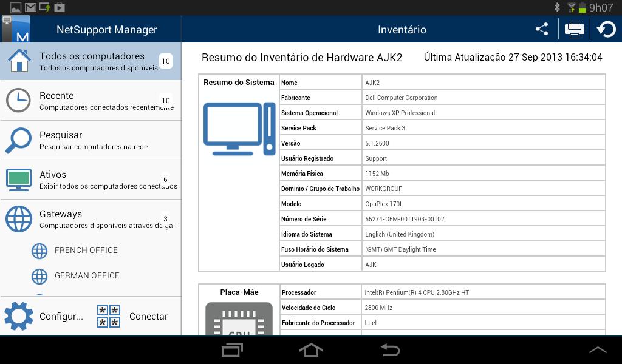Select value English (United Kingdom)
Image resolution: width=622 pixels, height=364 pixels.
[400, 235]
